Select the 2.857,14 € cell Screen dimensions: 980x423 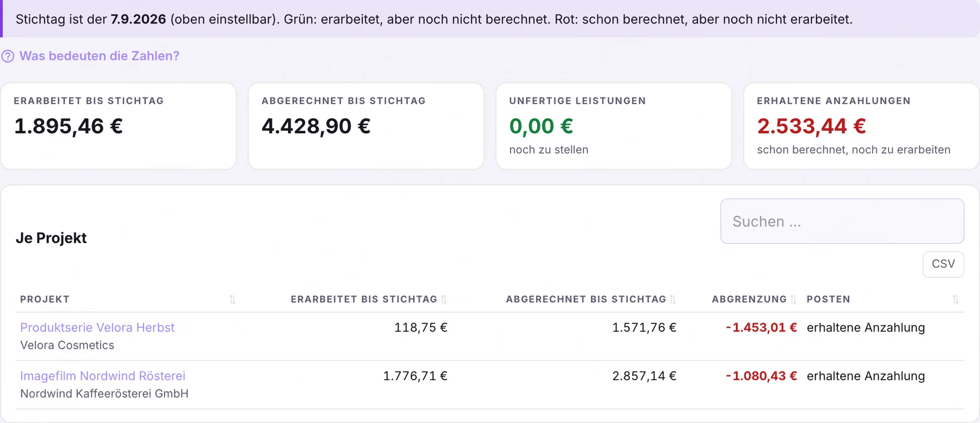pyautogui.click(x=644, y=376)
